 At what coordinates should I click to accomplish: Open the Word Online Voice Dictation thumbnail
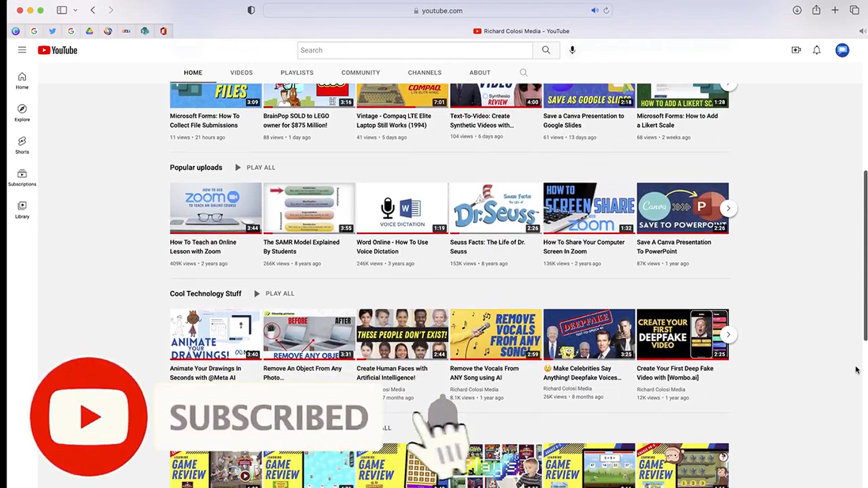402,208
